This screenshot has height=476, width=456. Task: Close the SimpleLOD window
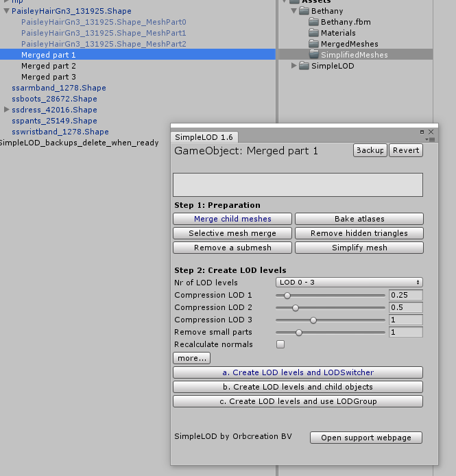431,132
